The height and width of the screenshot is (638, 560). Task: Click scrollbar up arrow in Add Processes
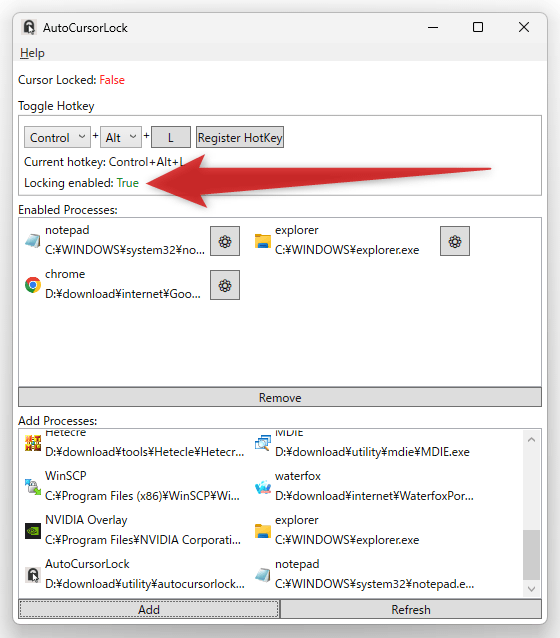(x=531, y=440)
